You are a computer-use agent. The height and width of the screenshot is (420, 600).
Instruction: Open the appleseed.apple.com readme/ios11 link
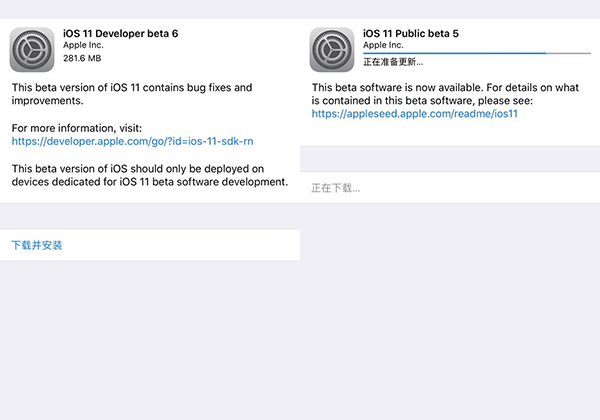[414, 114]
